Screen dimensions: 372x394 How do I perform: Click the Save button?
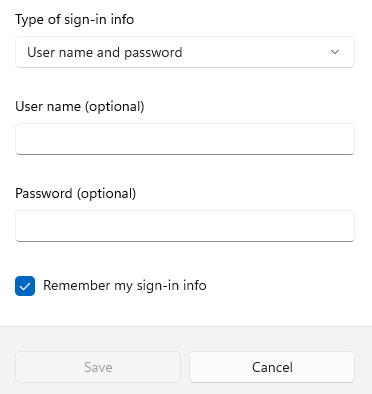click(98, 367)
